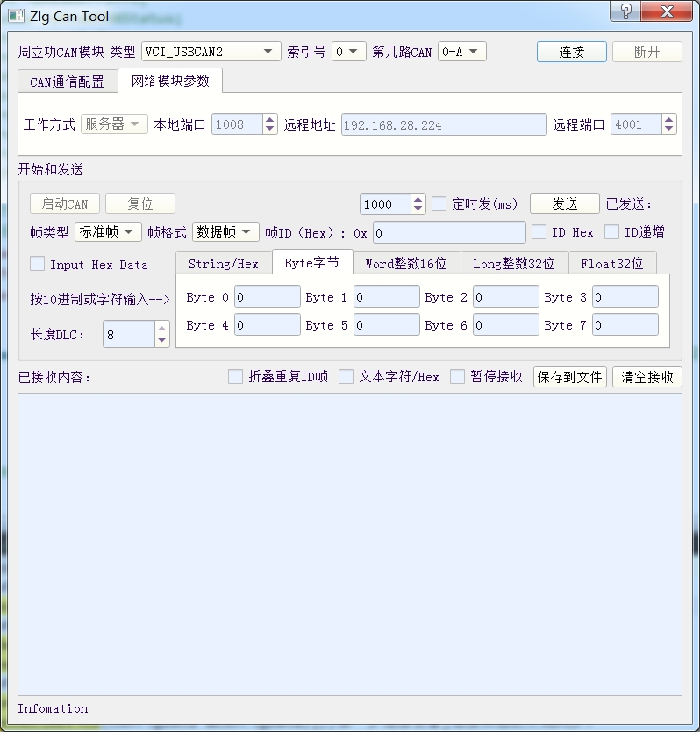The image size is (700, 732).
Task: Switch to the String/Hex tab
Action: (x=223, y=264)
